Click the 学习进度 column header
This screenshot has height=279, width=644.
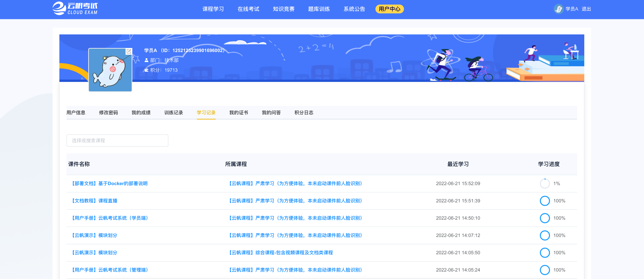click(x=549, y=164)
